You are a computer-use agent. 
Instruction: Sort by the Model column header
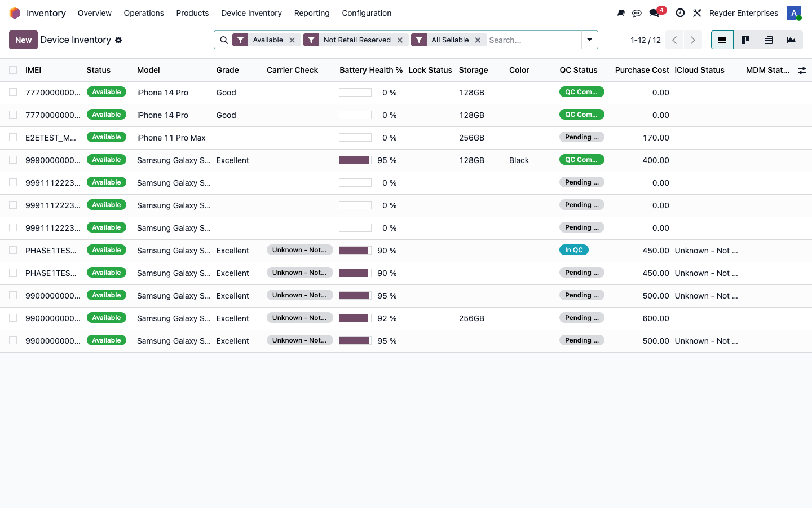click(148, 70)
